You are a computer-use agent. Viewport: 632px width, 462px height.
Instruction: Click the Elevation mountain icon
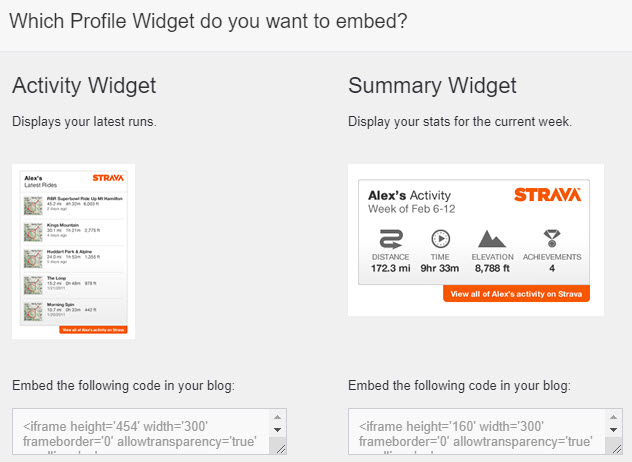(492, 240)
